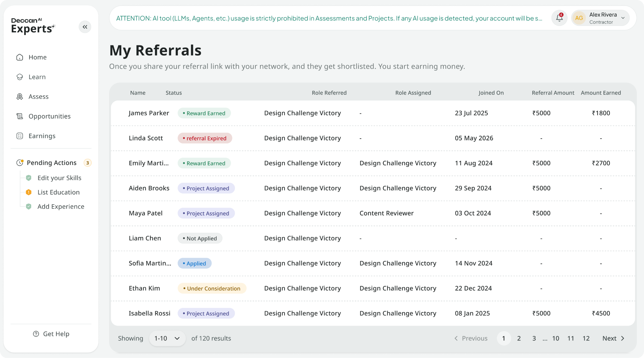
Task: Click the Role Assigned column header
Action: coord(413,93)
